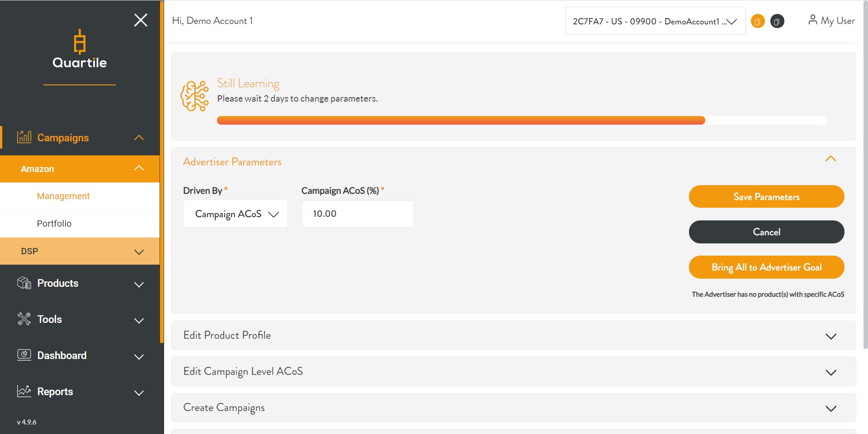Click the Still Learning brain icon
The image size is (868, 434).
[194, 96]
